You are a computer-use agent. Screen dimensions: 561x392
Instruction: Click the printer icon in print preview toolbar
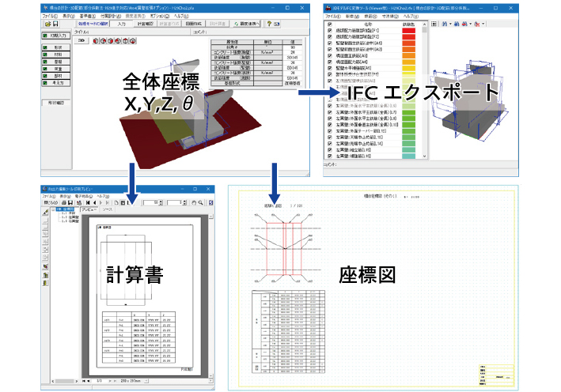63,202
